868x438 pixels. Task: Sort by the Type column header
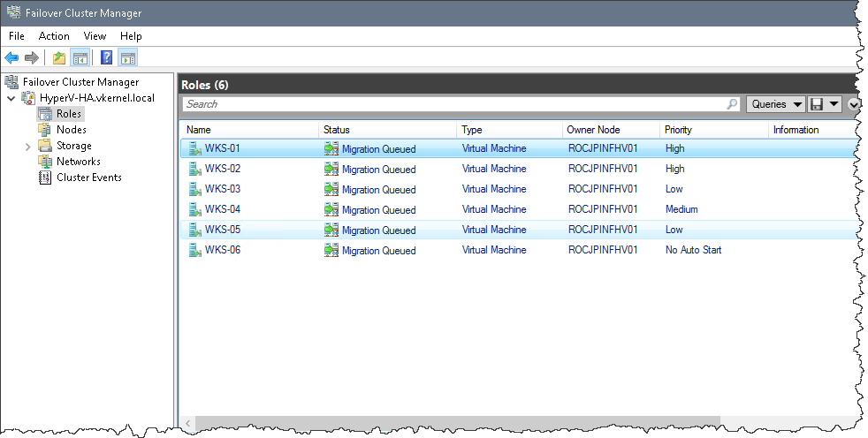[509, 130]
